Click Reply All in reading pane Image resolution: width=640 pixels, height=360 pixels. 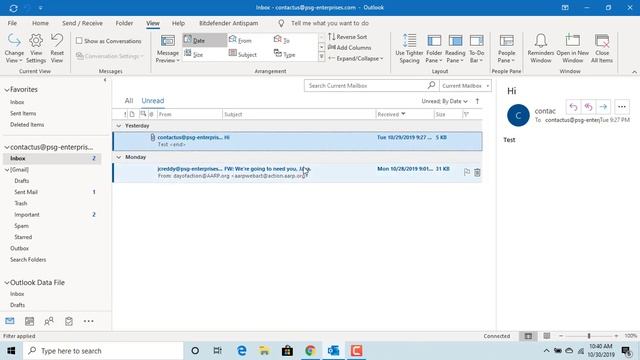(588, 107)
